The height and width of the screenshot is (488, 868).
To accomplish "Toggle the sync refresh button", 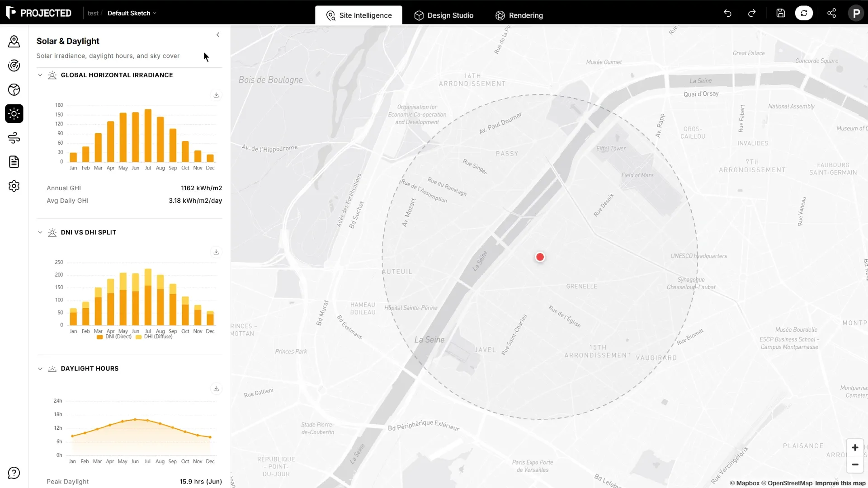I will (x=804, y=13).
